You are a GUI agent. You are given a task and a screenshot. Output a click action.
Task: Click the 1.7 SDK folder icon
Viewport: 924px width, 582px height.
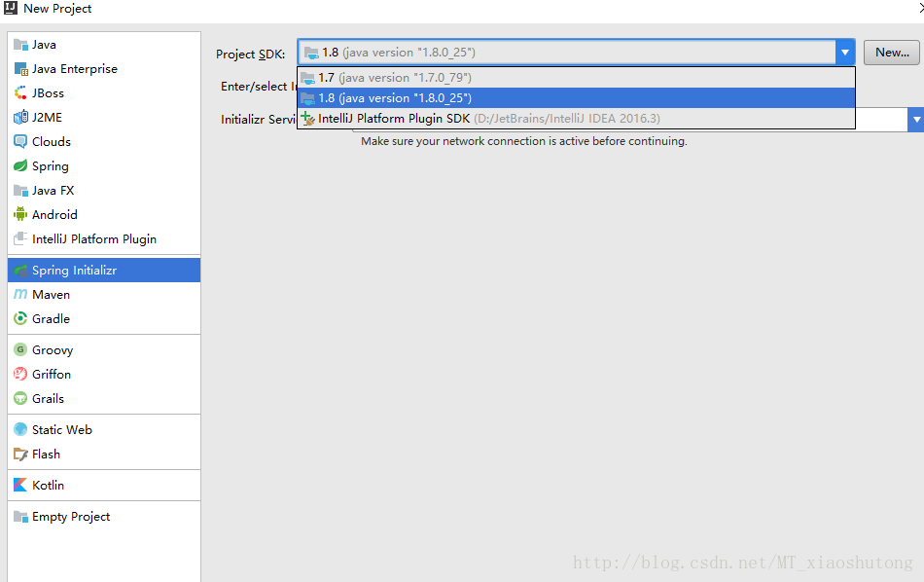click(307, 78)
